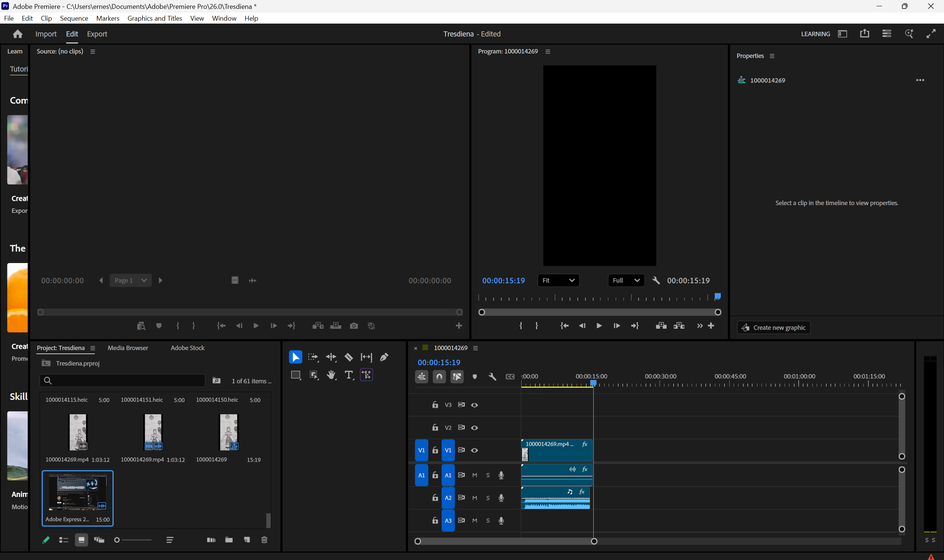Select the Hand tool
The height and width of the screenshot is (560, 944).
tap(331, 375)
